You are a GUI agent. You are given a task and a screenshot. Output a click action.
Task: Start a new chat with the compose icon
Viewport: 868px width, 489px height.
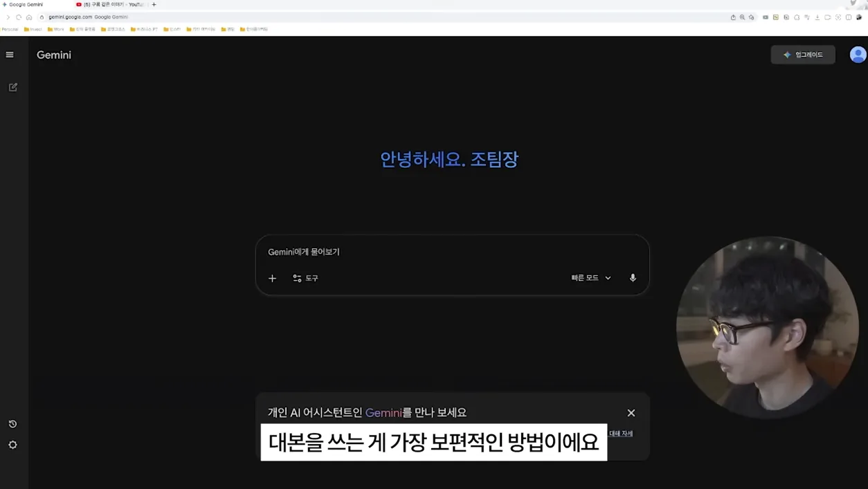pos(12,87)
